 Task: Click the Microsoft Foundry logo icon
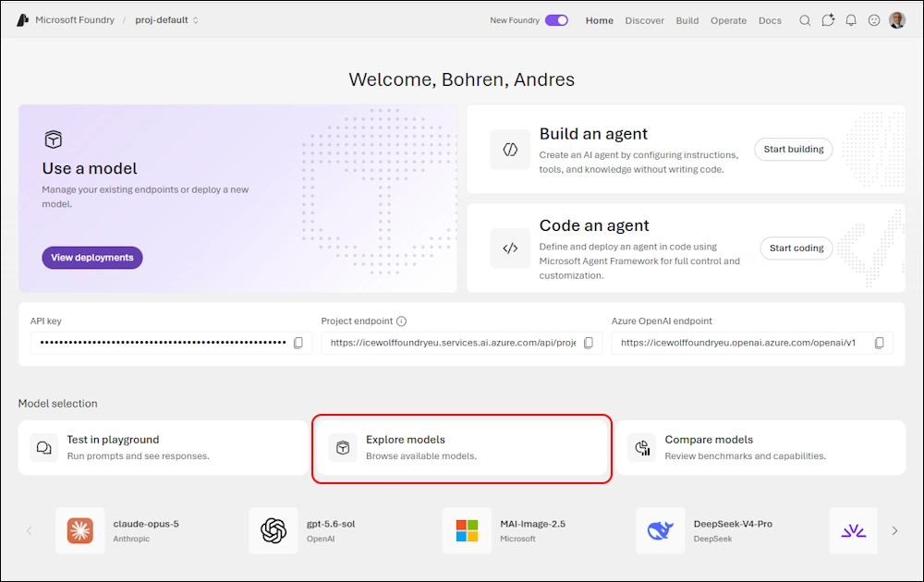coord(22,20)
